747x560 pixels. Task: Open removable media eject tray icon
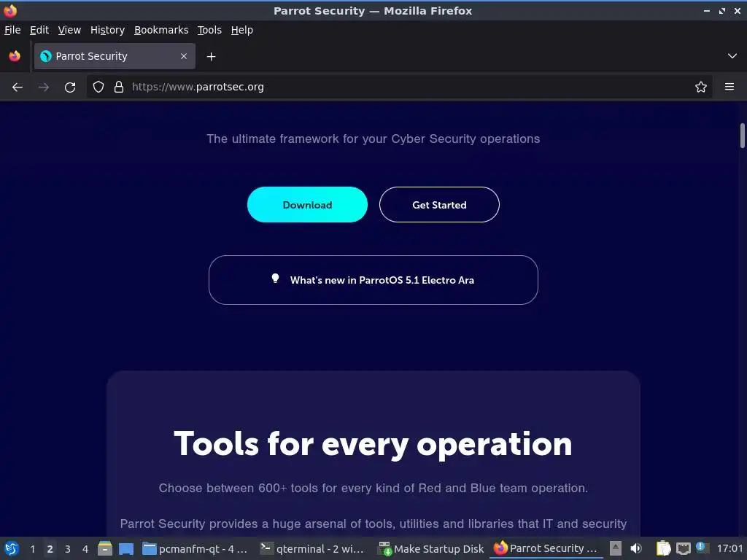(x=616, y=548)
